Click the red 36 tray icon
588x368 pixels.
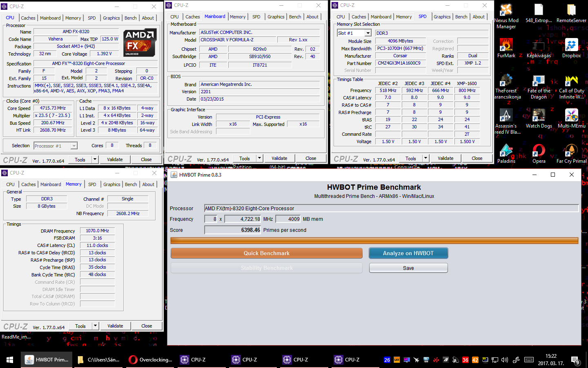[465, 360]
